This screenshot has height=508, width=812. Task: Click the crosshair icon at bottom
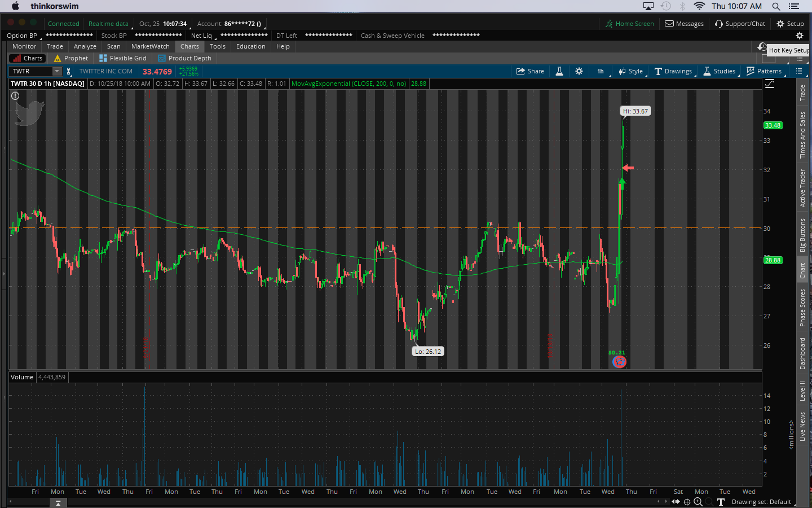point(687,502)
